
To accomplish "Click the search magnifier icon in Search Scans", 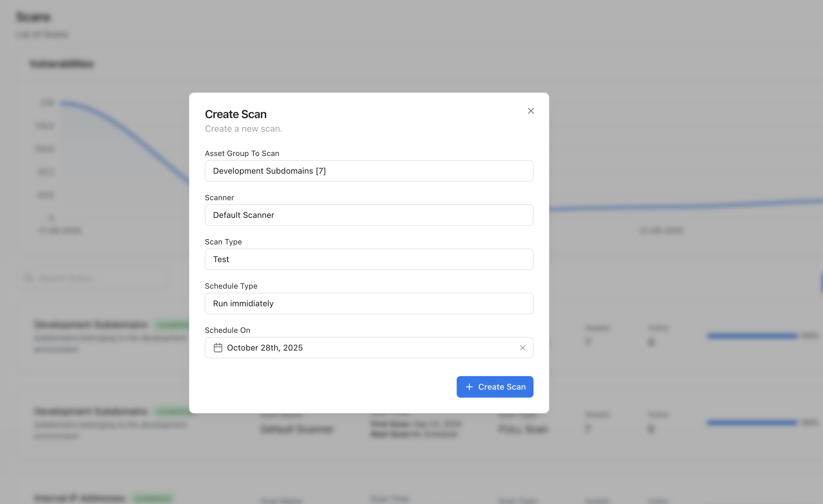I will click(x=28, y=278).
